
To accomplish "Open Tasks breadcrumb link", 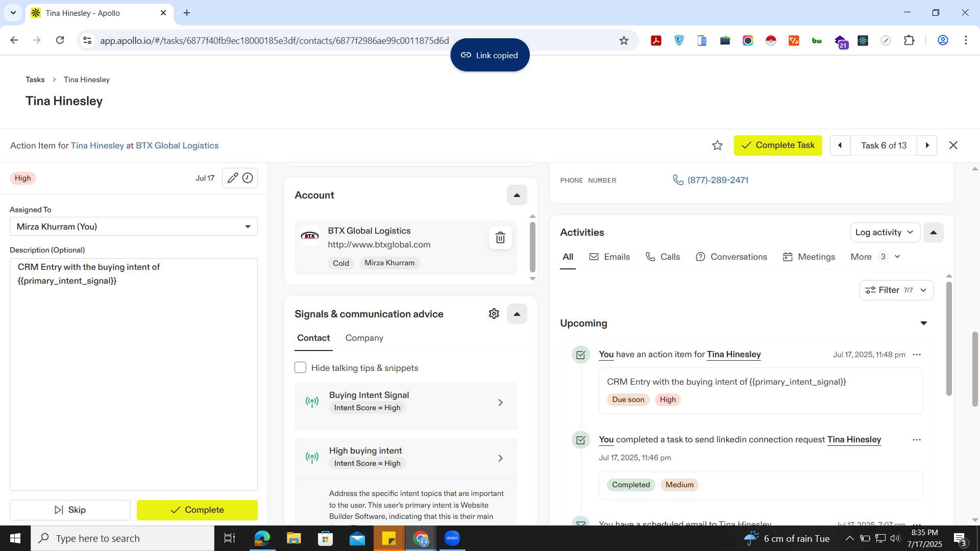I will (35, 80).
